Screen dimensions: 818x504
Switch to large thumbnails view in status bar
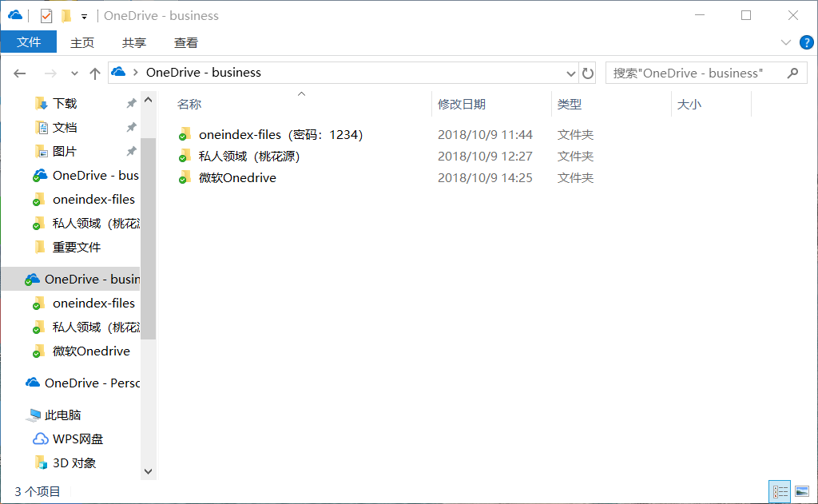point(802,491)
